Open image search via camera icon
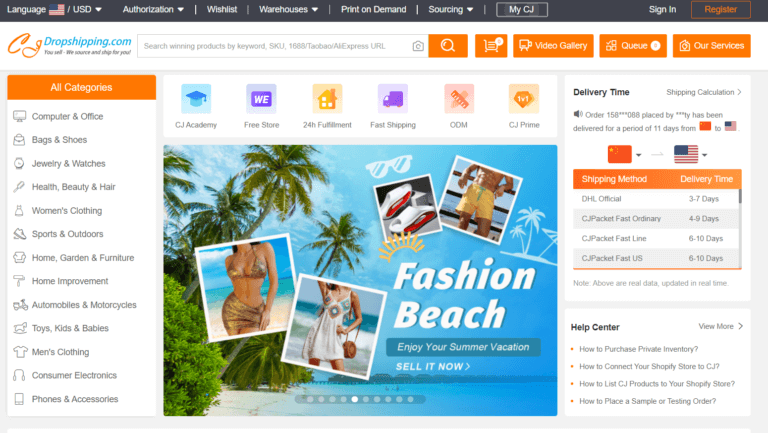 (x=418, y=46)
